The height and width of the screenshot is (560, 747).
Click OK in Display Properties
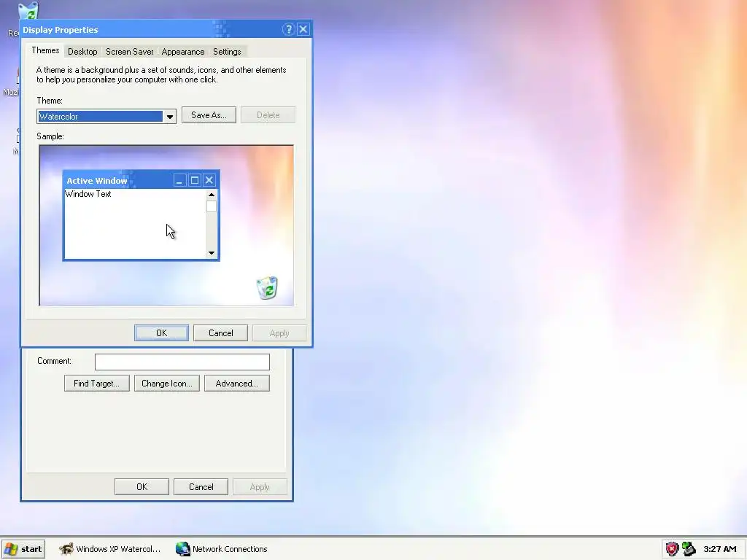[161, 333]
